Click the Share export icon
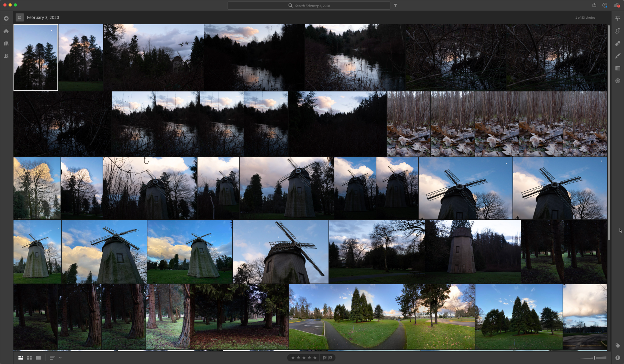 (x=594, y=5)
